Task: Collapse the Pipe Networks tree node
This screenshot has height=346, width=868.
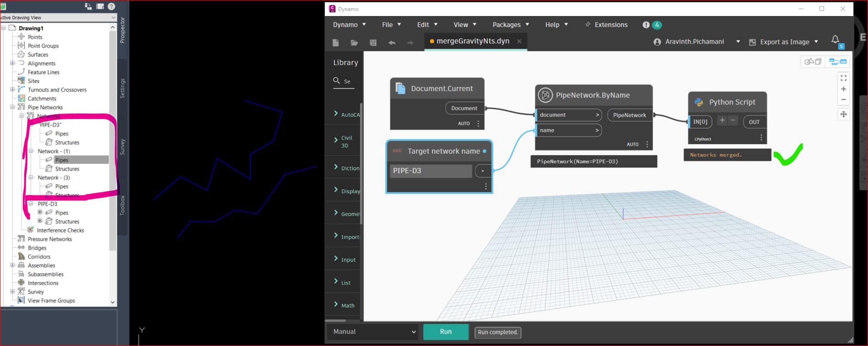Action: 12,107
